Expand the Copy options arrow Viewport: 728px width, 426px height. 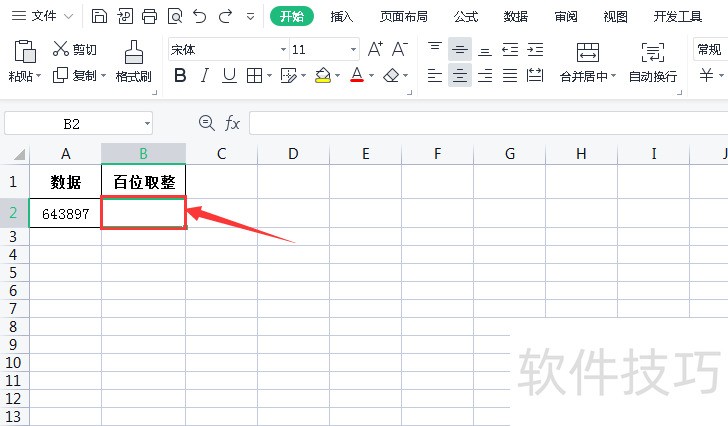pyautogui.click(x=103, y=76)
